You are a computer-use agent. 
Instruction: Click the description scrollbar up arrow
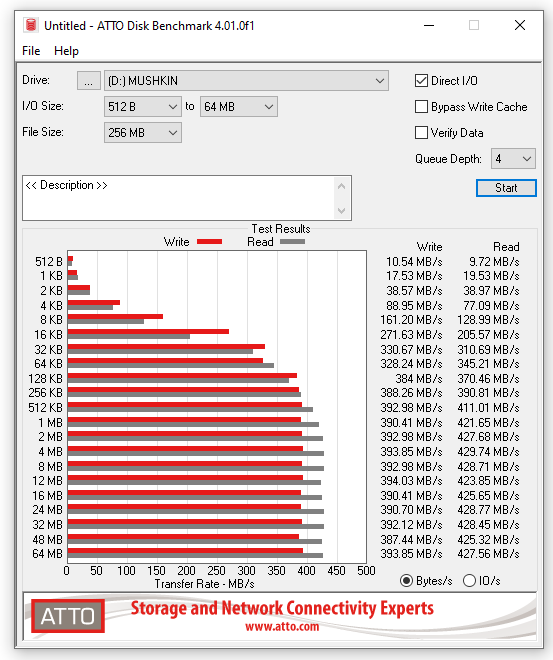click(x=342, y=186)
